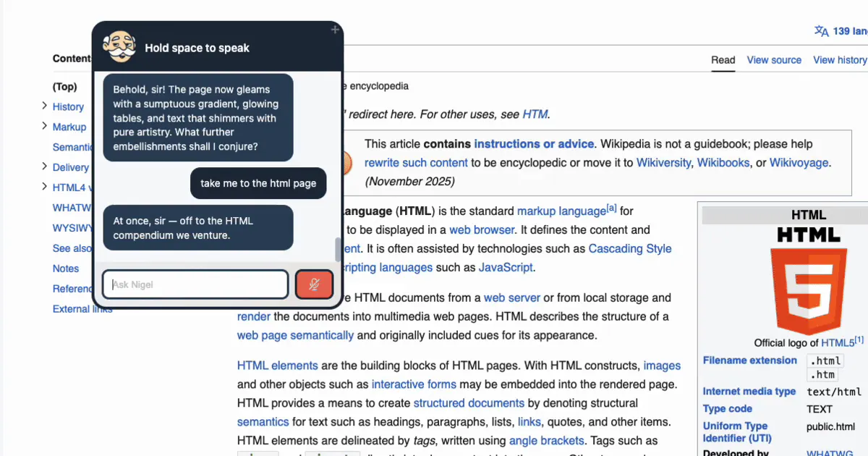The height and width of the screenshot is (456, 868).
Task: Open the Wikivoyage link
Action: pyautogui.click(x=799, y=163)
